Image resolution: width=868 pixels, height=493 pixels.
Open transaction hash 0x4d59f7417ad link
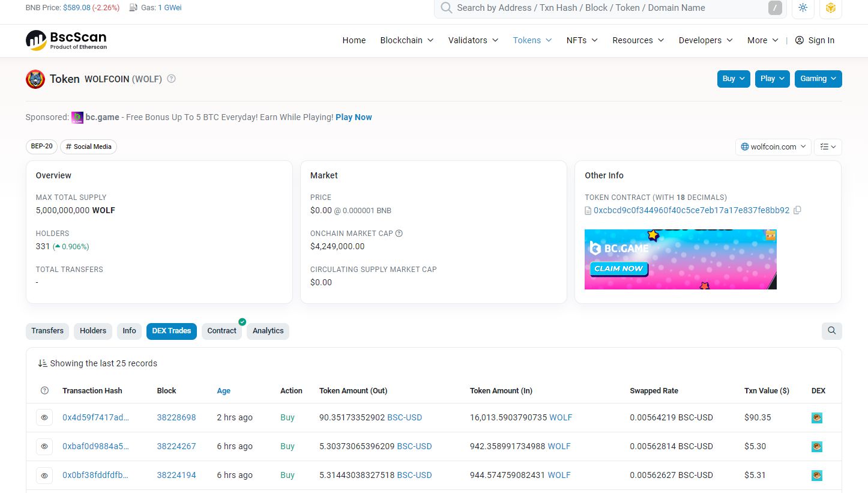(95, 417)
